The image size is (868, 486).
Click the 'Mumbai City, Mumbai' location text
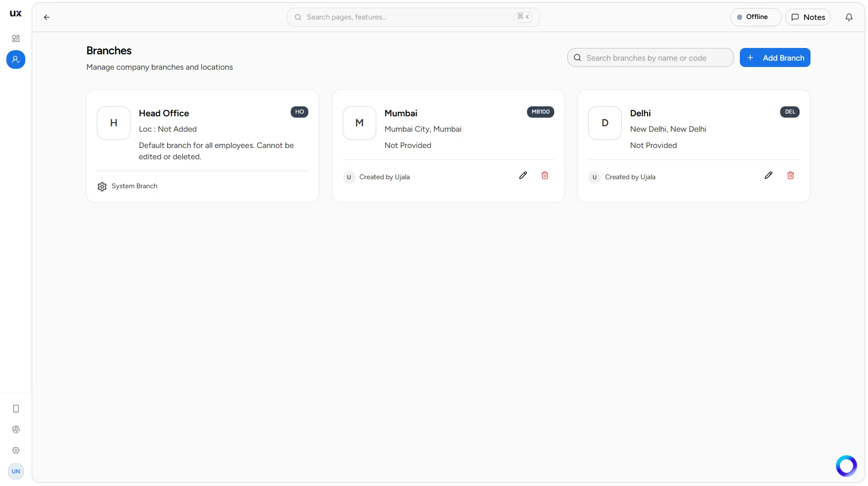(423, 129)
